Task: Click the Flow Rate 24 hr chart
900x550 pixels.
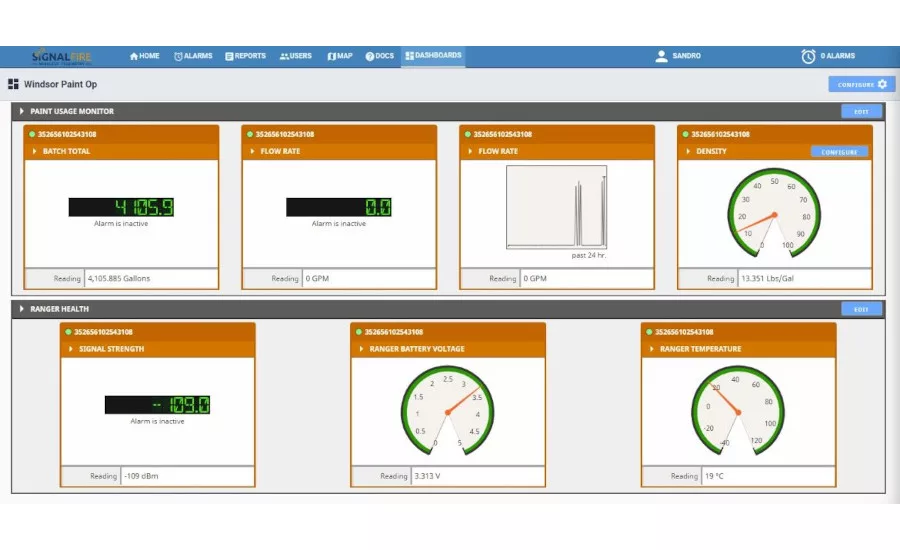Action: pos(556,207)
